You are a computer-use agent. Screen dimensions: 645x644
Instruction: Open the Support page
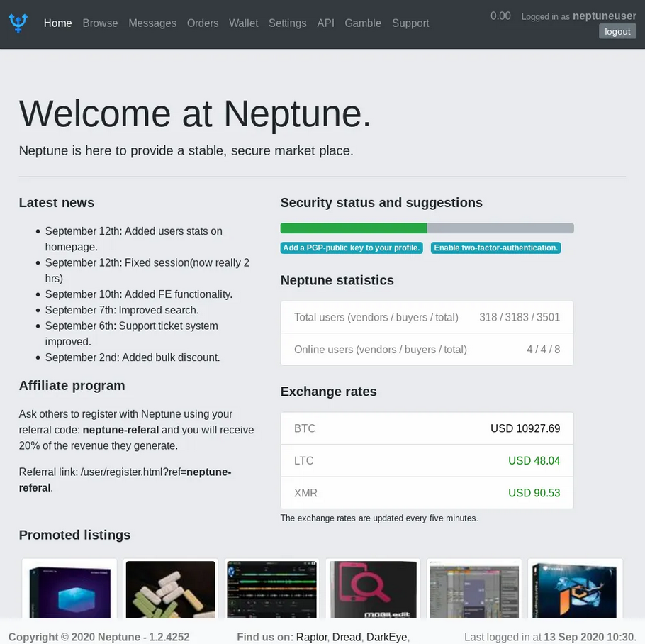pos(410,23)
